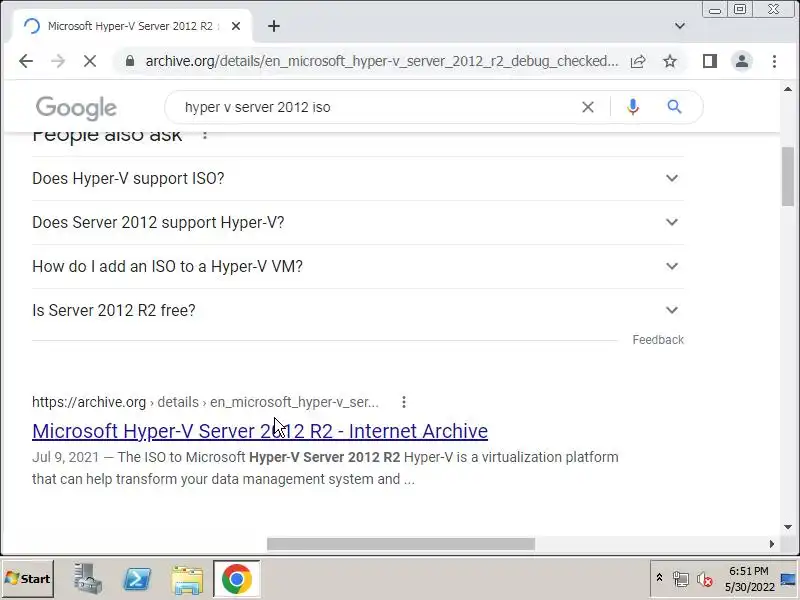Screen dimensions: 800x600
Task: Open People also ask options menu
Action: click(205, 135)
